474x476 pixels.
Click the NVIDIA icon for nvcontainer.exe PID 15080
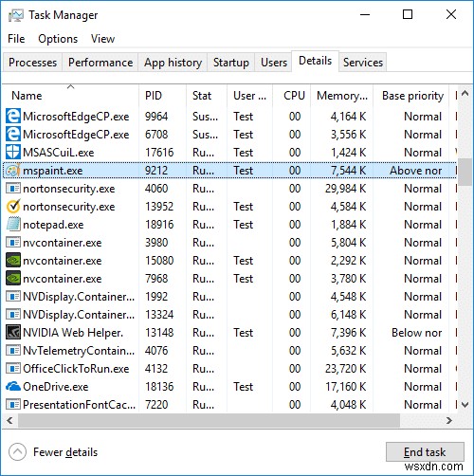tap(13, 261)
